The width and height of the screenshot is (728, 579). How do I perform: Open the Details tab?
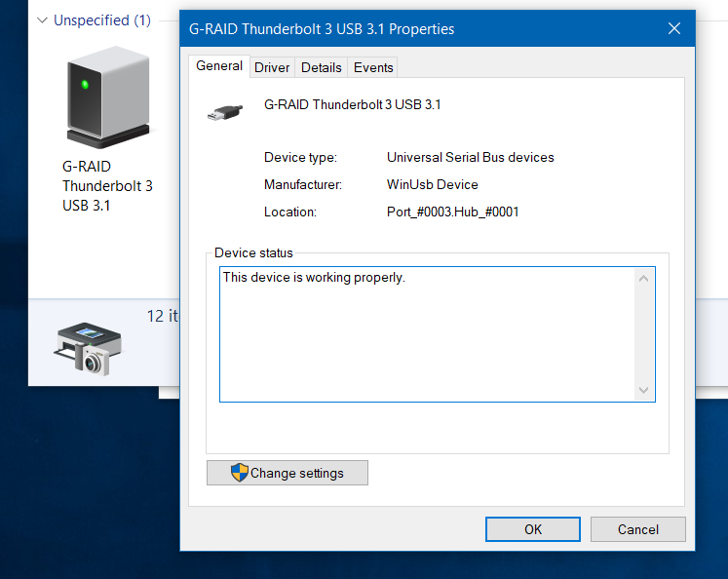321,68
